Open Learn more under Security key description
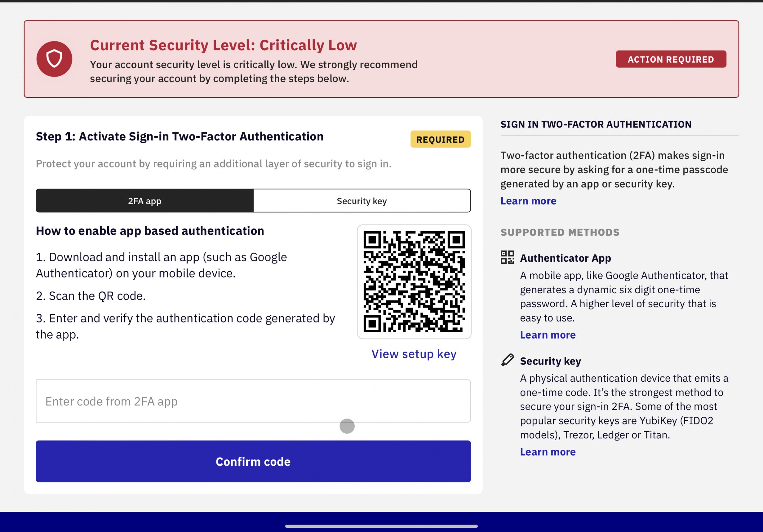 [x=548, y=452]
